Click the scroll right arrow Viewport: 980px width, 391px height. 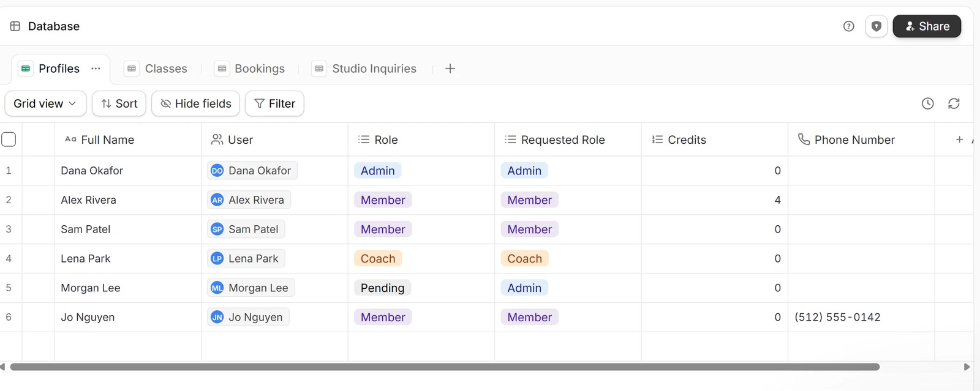click(x=967, y=367)
